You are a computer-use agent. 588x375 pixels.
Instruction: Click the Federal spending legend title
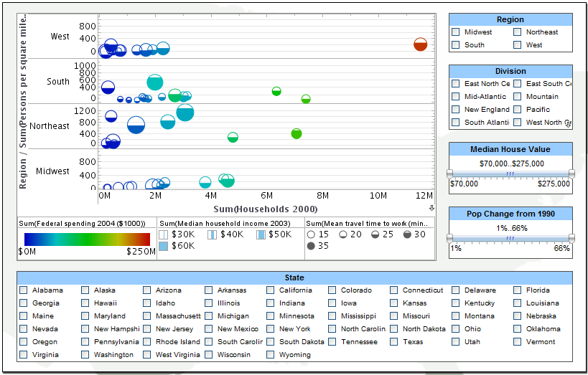[83, 223]
